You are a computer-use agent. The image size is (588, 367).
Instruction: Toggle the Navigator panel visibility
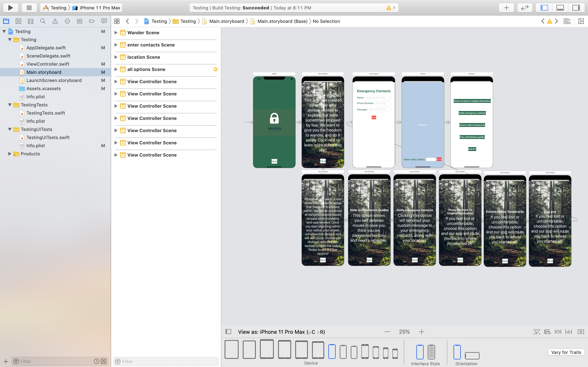click(544, 8)
